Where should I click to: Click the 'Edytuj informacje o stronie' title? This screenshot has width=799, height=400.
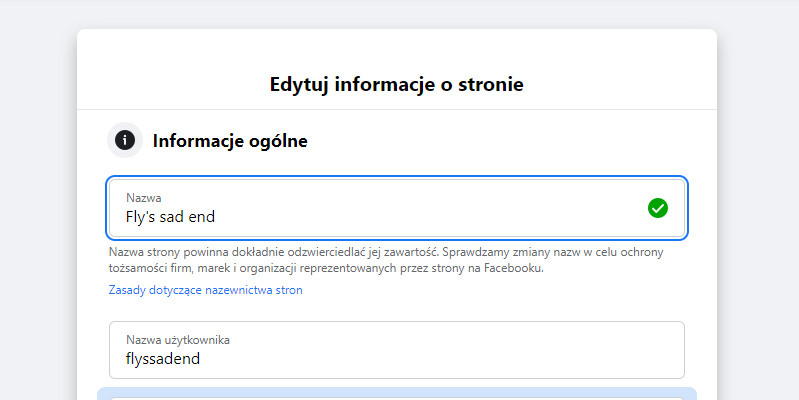pyautogui.click(x=396, y=84)
